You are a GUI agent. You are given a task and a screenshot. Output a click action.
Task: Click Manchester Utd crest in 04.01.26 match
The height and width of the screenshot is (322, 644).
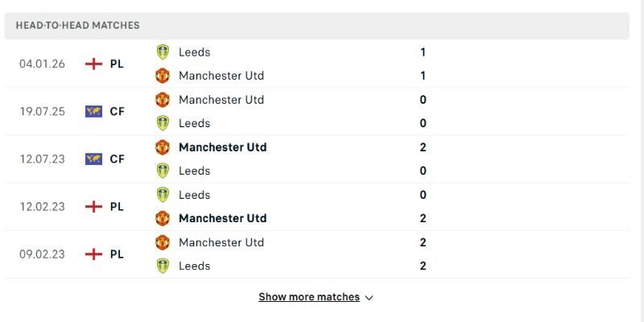[x=163, y=76]
